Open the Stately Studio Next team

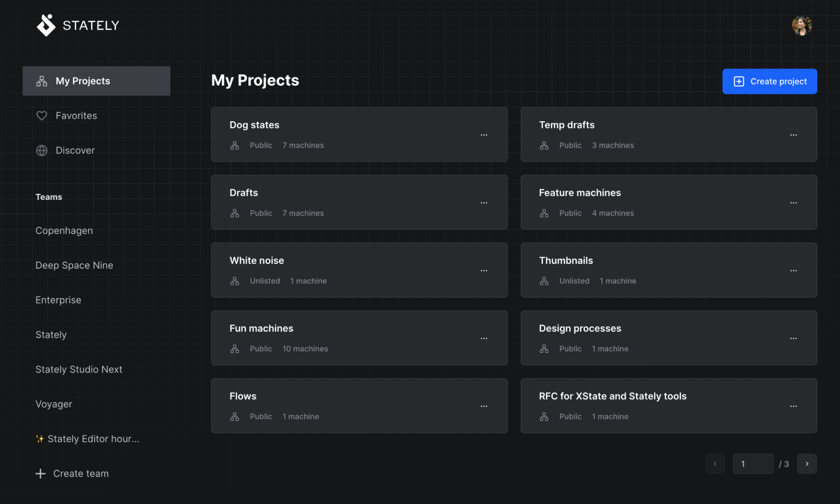pyautogui.click(x=79, y=370)
